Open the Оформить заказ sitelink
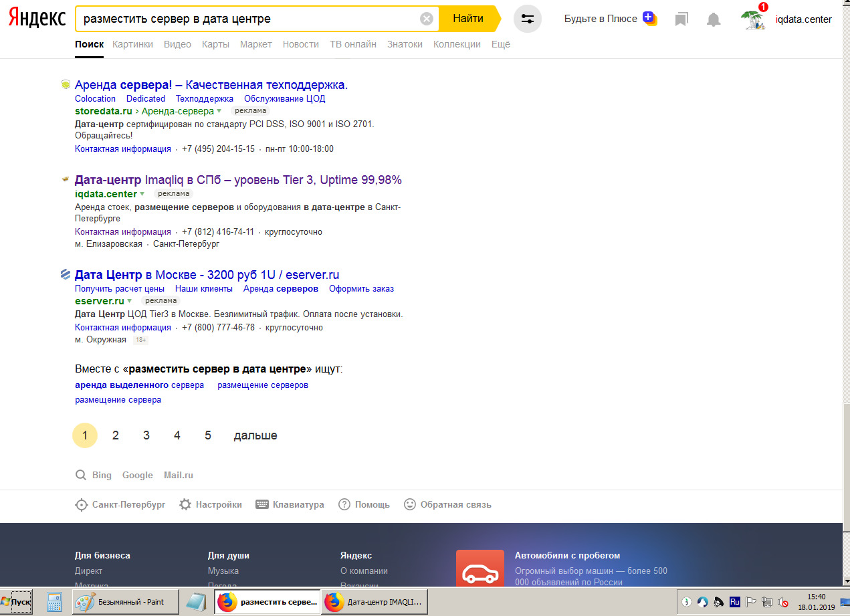Image resolution: width=850 pixels, height=616 pixels. (362, 289)
